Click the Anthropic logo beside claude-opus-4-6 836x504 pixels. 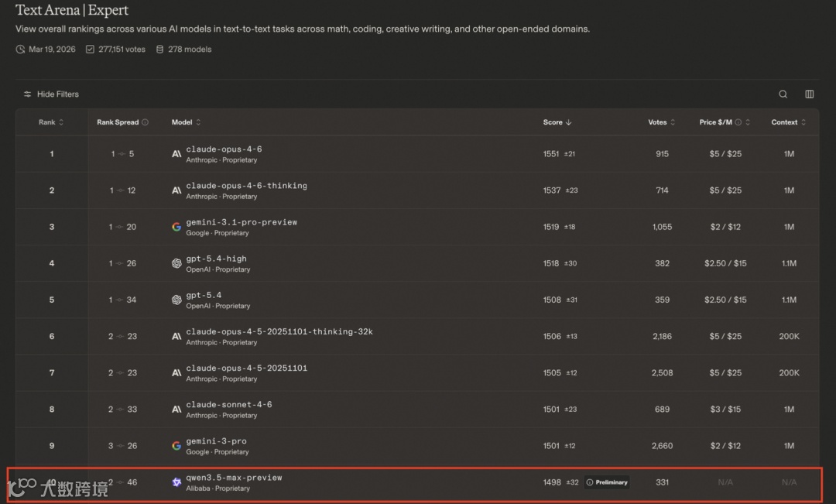click(176, 154)
